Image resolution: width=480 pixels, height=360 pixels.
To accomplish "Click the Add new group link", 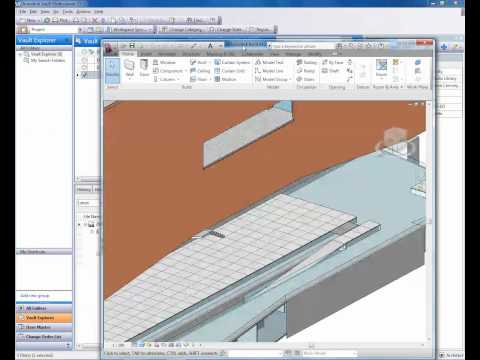I will tap(35, 296).
